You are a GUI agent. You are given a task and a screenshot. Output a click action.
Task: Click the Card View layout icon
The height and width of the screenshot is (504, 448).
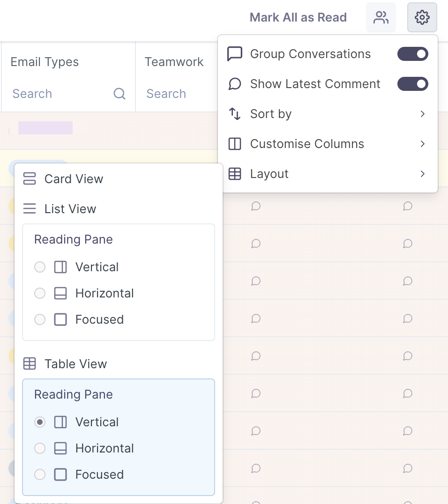(x=30, y=179)
